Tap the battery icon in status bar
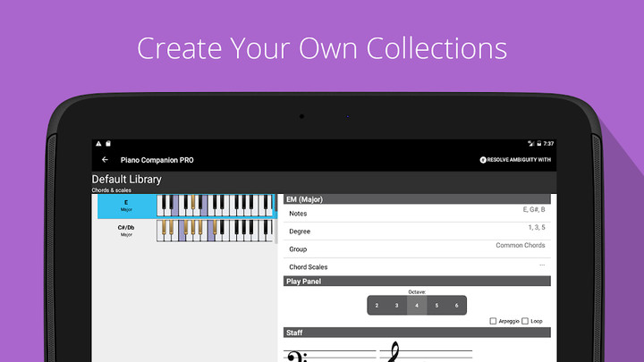 tap(538, 143)
